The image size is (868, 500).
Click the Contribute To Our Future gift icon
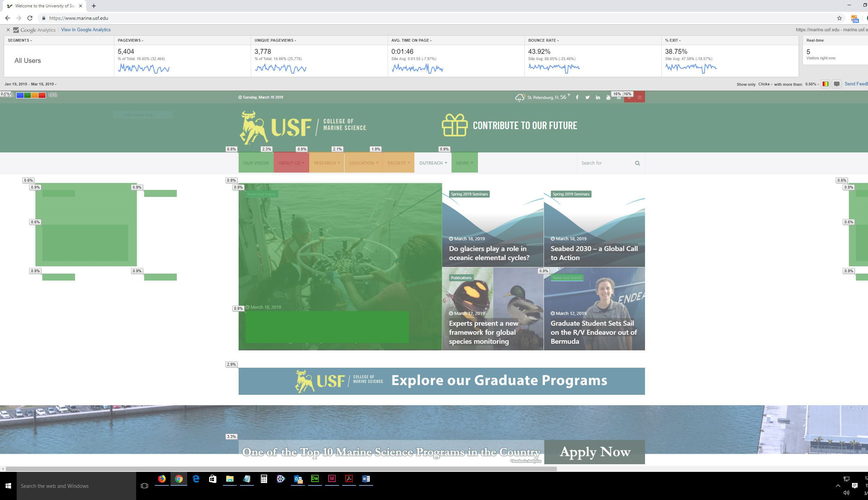click(x=455, y=125)
